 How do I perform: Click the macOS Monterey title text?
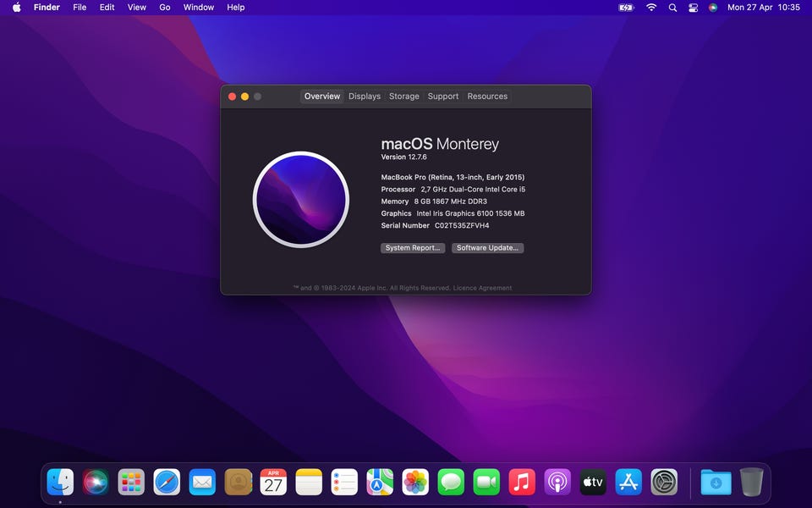click(440, 144)
